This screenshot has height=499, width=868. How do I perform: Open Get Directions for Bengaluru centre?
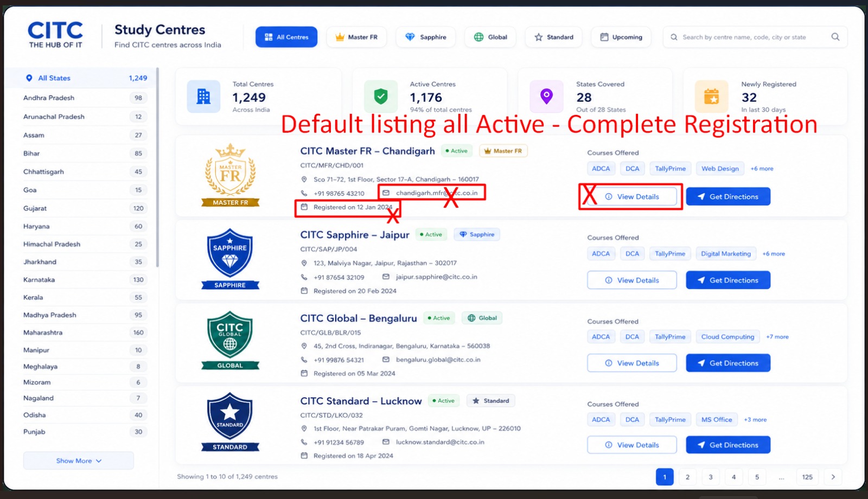(728, 363)
